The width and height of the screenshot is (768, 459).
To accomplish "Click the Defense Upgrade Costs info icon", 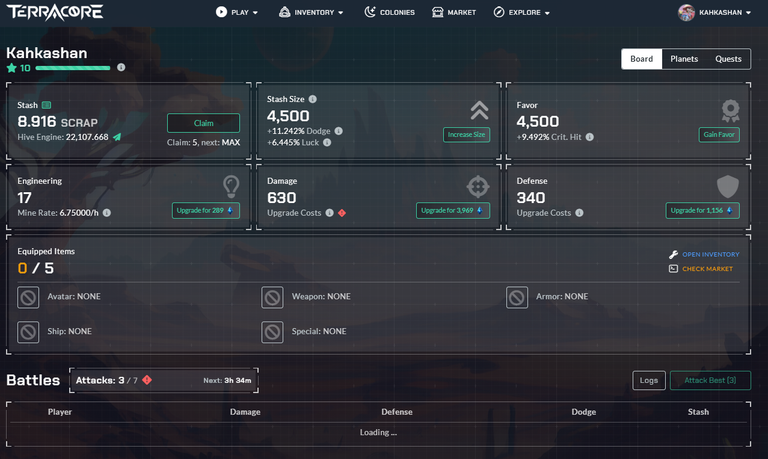I will tap(579, 213).
